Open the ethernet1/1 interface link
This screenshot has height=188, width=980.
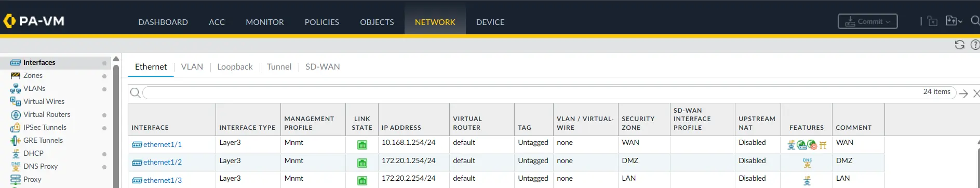coord(162,144)
